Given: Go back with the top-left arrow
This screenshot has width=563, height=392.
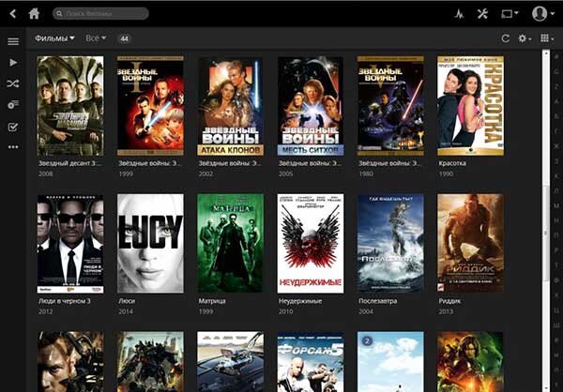Looking at the screenshot, I should coord(13,14).
